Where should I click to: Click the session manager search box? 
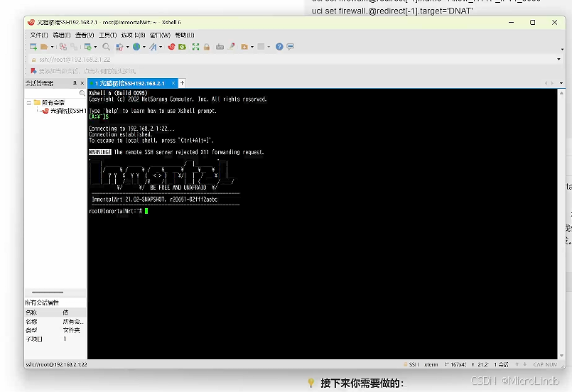point(55,93)
